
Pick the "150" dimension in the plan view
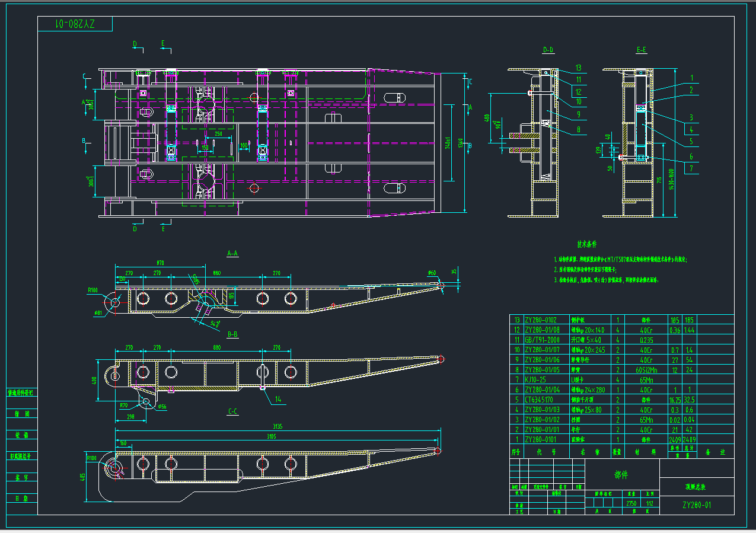click(205, 148)
